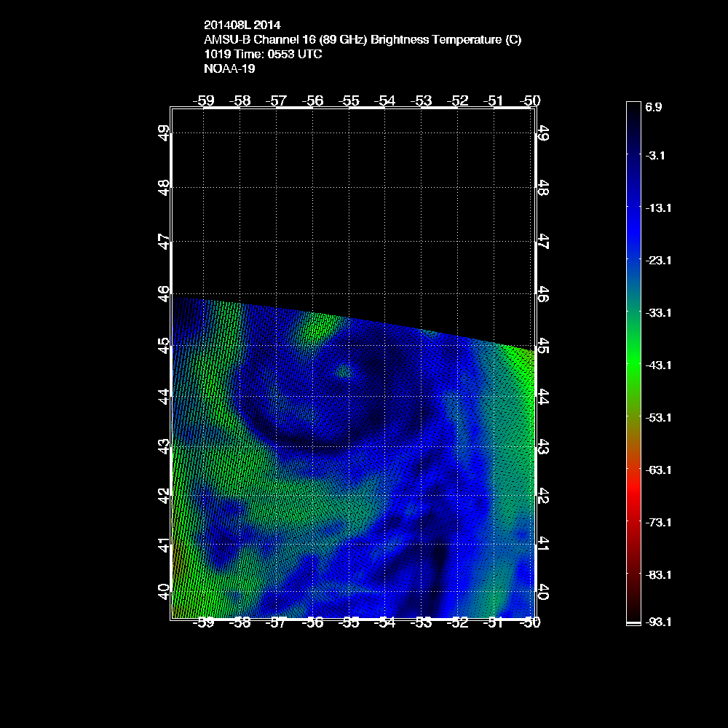This screenshot has height=728, width=728.
Task: Click the 49 latitude label on left axis
Action: 165,132
